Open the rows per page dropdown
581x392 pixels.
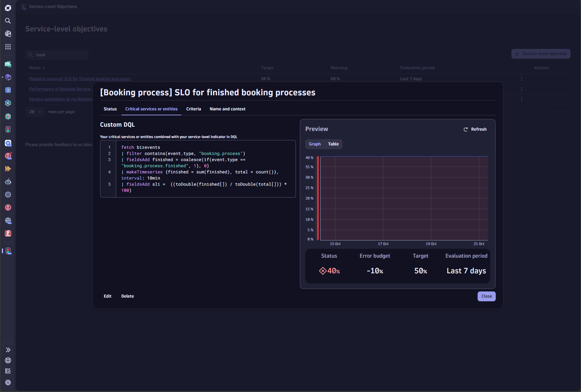[35, 112]
